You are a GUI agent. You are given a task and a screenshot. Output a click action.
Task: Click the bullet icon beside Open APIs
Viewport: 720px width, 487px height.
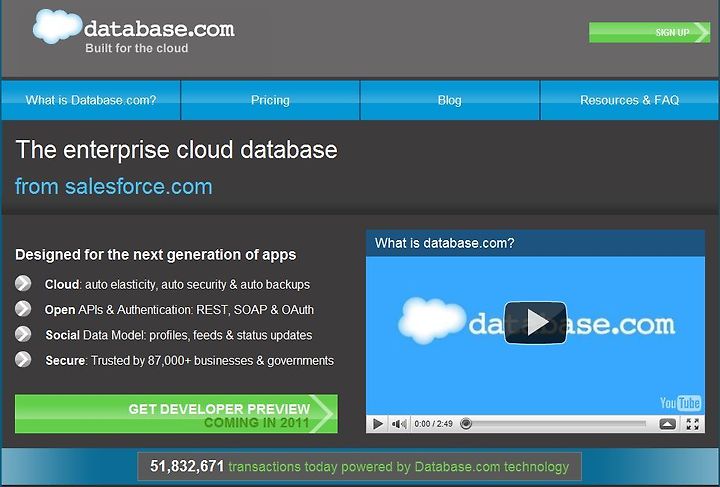pyautogui.click(x=23, y=308)
